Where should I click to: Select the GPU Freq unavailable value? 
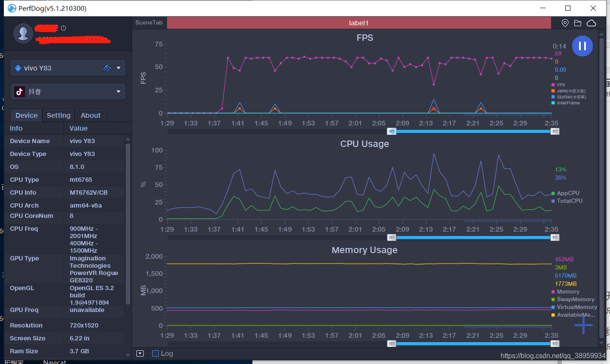[87, 310]
